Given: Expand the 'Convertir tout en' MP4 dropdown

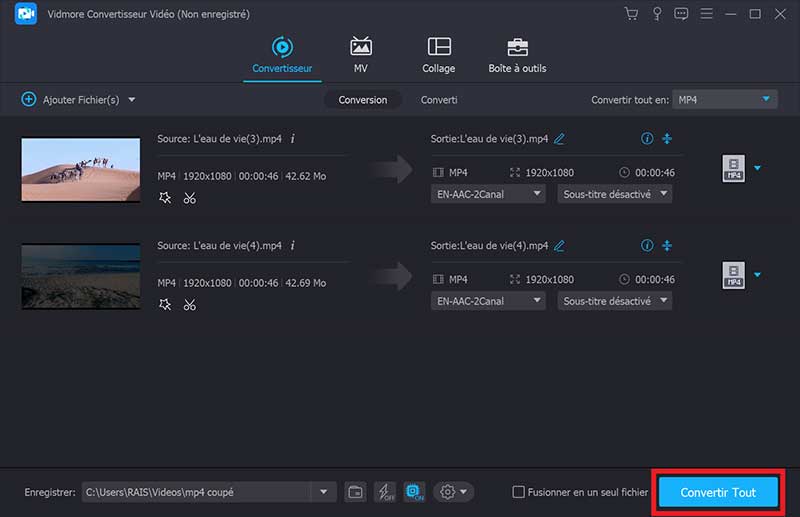Looking at the screenshot, I should 724,99.
